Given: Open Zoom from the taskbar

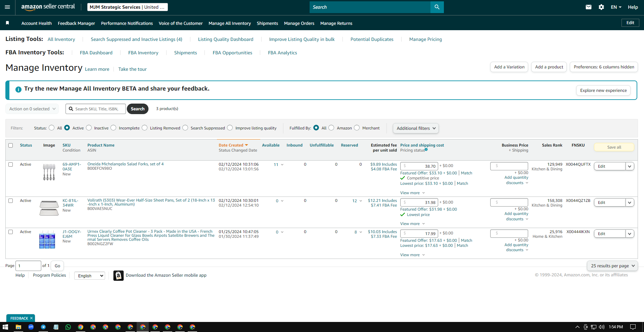Looking at the screenshot, I should 31,327.
